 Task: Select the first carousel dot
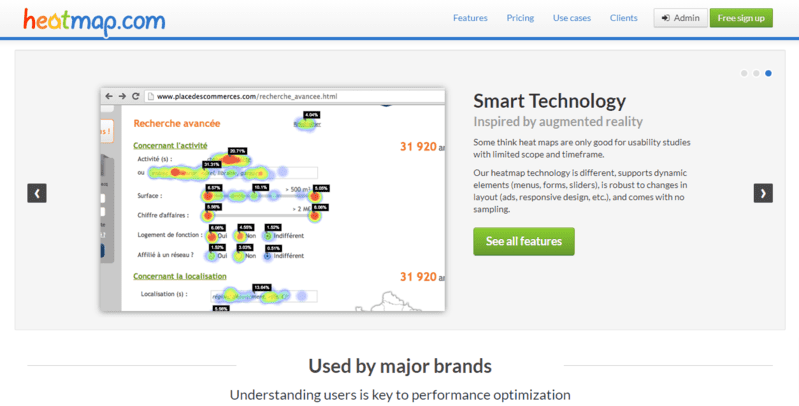[744, 73]
